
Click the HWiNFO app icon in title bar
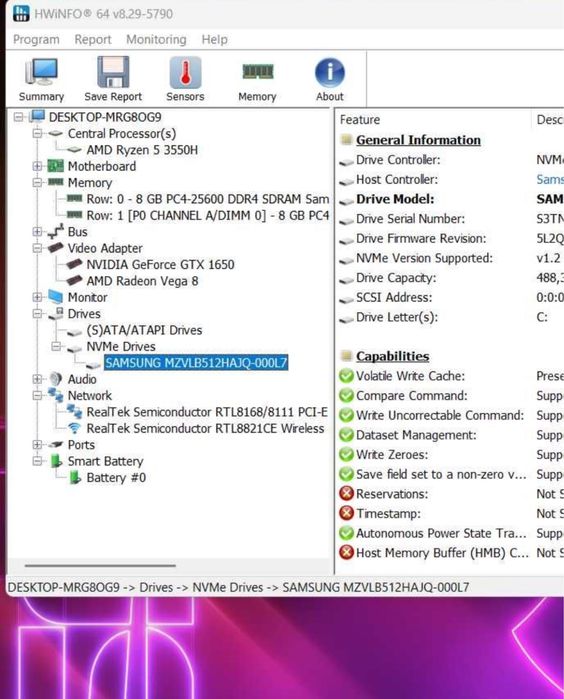click(21, 13)
